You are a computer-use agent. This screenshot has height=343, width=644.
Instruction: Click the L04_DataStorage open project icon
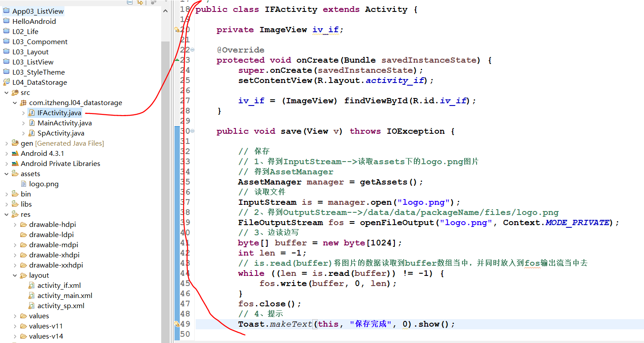coord(6,82)
